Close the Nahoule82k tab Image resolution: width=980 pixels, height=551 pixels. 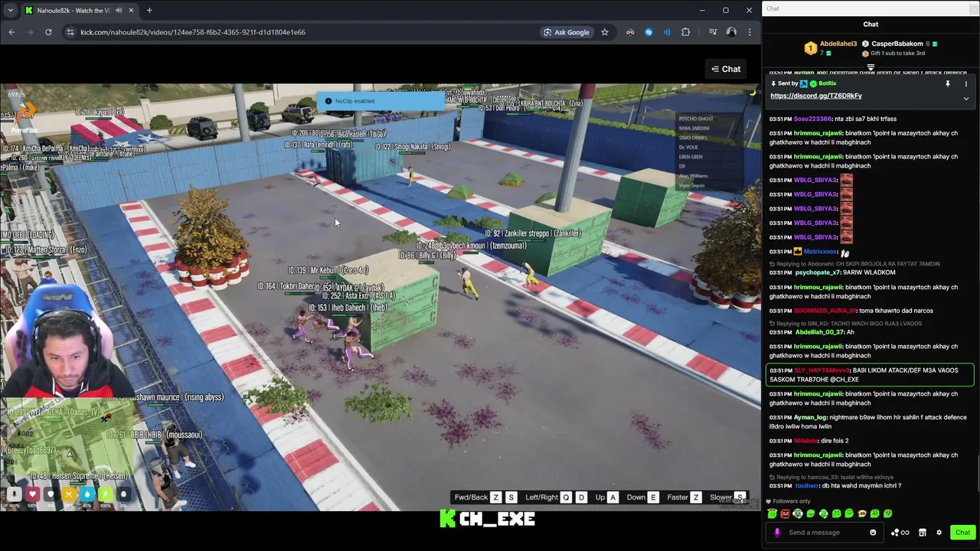131,10
